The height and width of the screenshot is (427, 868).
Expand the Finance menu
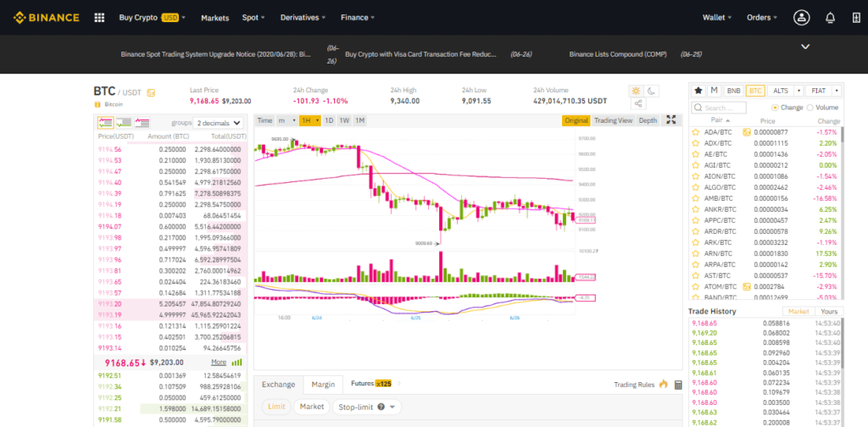358,18
